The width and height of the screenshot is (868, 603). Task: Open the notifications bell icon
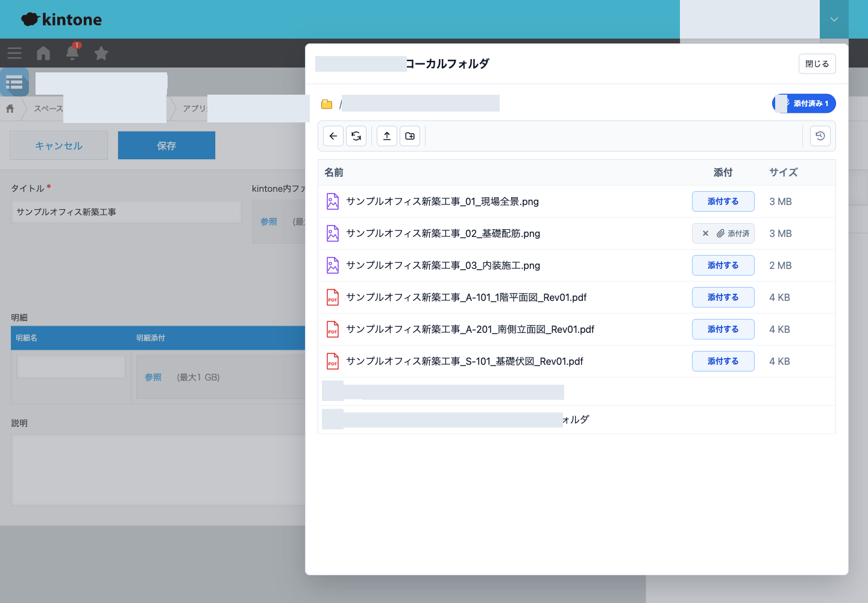click(72, 53)
